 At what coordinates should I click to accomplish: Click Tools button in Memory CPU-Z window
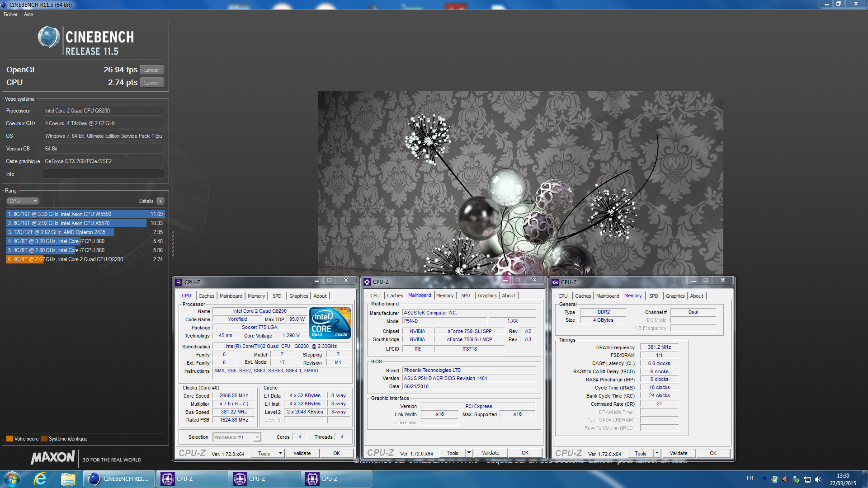coord(641,453)
